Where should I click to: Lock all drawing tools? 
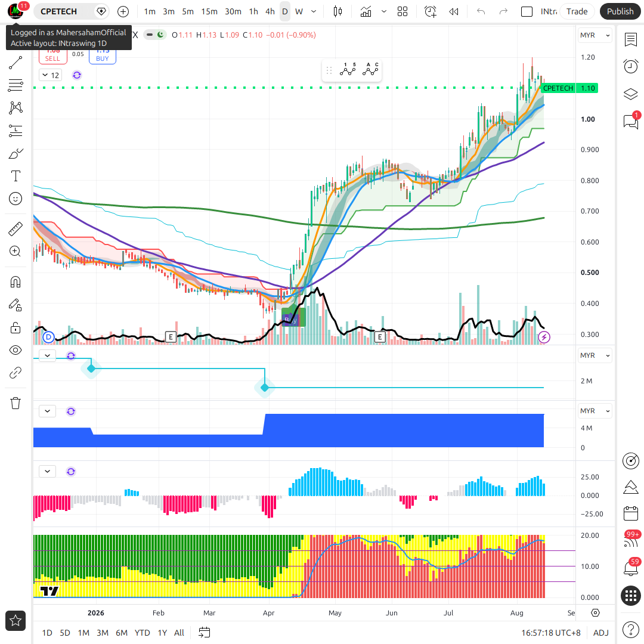coord(16,328)
